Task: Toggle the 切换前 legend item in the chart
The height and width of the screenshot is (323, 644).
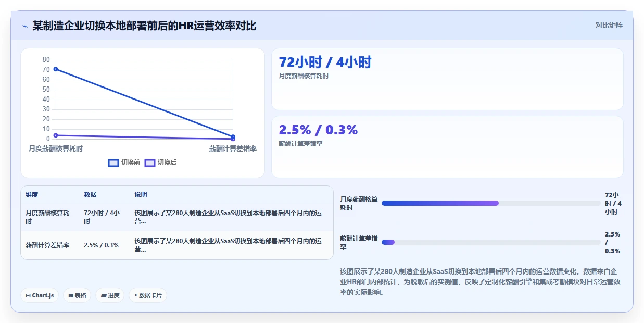Action: click(x=124, y=163)
